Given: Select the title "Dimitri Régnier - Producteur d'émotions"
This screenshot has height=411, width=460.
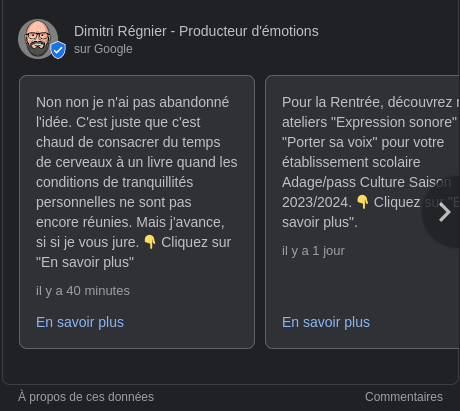Looking at the screenshot, I should tap(196, 31).
